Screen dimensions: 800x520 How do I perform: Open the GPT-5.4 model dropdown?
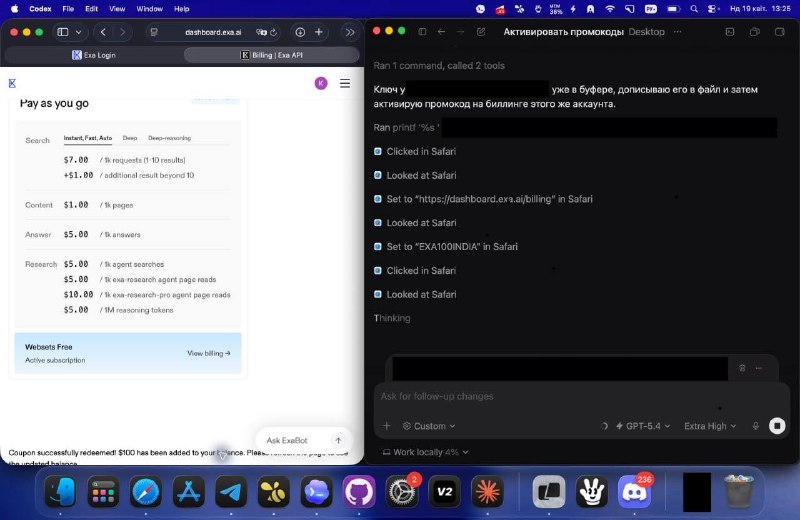(633, 426)
